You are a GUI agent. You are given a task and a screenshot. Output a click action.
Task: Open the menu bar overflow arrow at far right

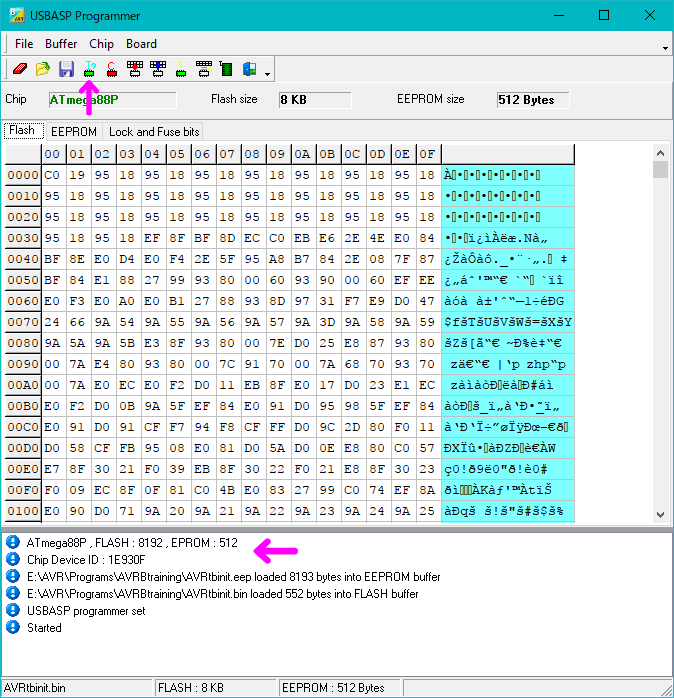pyautogui.click(x=665, y=48)
